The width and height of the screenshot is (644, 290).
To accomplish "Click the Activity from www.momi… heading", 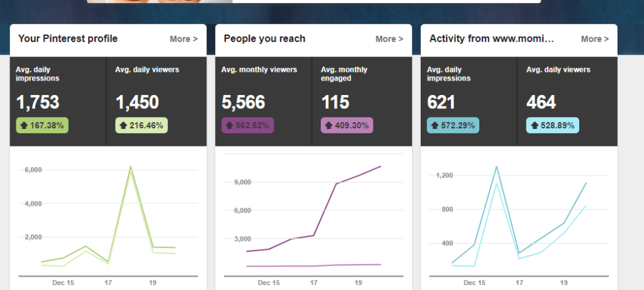I will 492,38.
